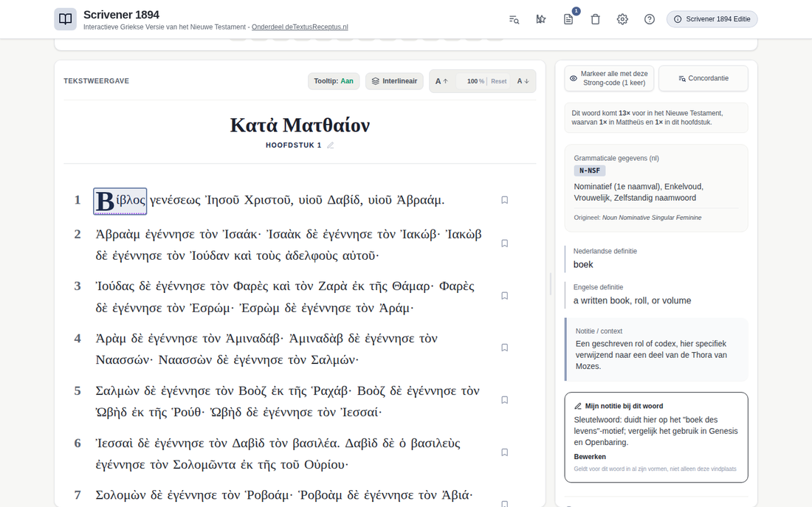Follow the Onderdeel deTextusReceptus.nl link

[x=300, y=27]
